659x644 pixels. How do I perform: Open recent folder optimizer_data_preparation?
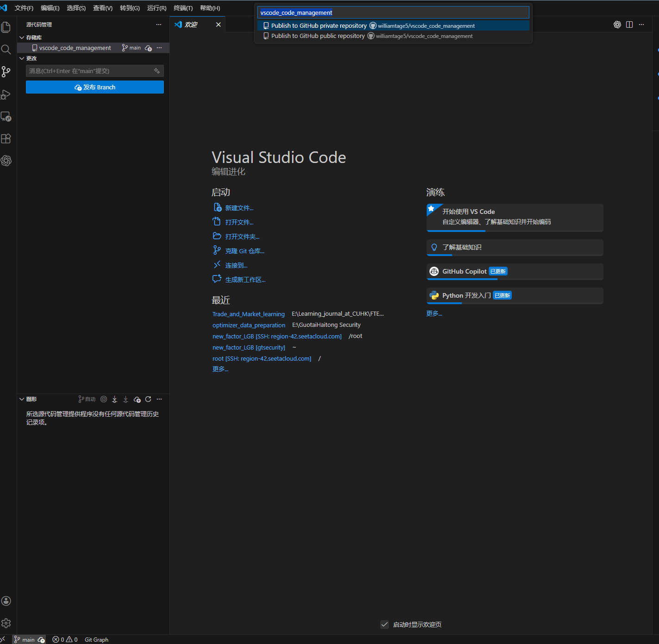pyautogui.click(x=249, y=325)
